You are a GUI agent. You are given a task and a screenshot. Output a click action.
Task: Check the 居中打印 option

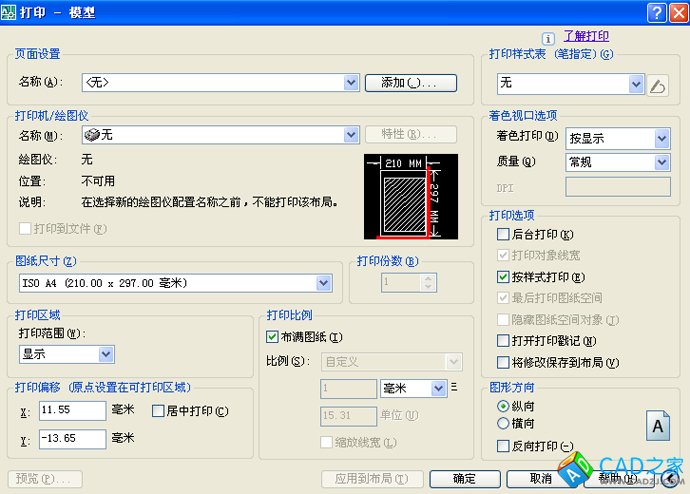point(158,411)
